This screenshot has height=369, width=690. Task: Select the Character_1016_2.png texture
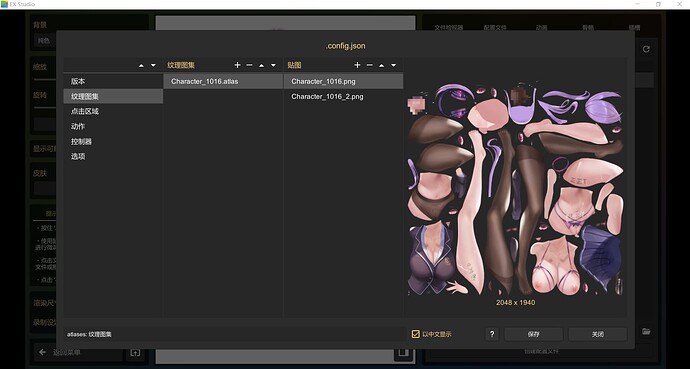[x=343, y=96]
